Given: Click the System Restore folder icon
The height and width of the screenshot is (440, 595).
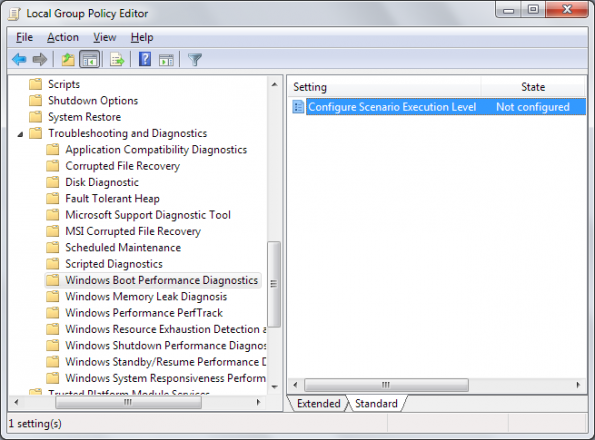Looking at the screenshot, I should [36, 116].
